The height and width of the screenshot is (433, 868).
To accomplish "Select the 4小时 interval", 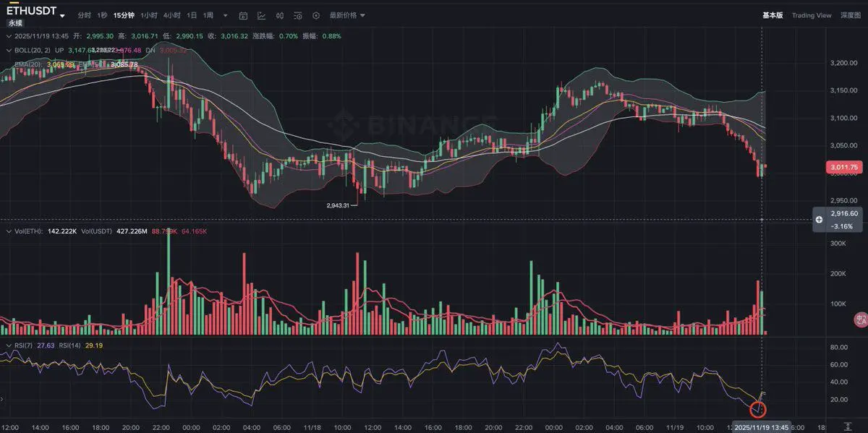I will point(171,15).
